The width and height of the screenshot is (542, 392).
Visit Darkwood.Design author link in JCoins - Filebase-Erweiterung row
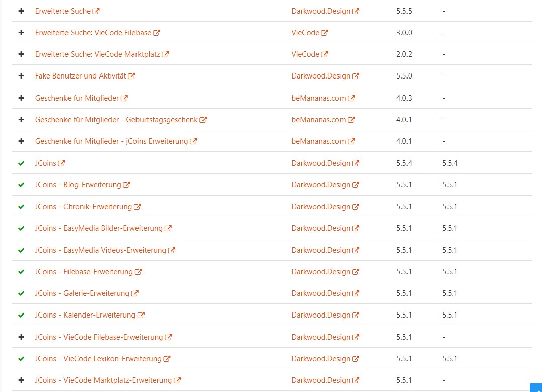coord(320,272)
